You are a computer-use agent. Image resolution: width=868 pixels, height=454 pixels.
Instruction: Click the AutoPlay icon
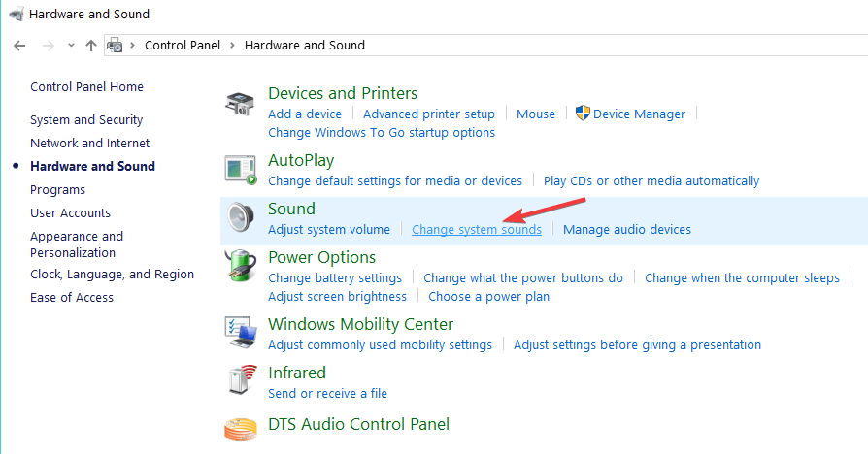click(240, 171)
